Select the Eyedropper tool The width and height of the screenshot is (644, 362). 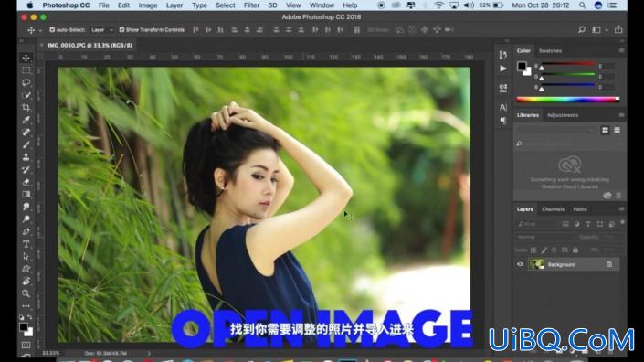[x=26, y=120]
